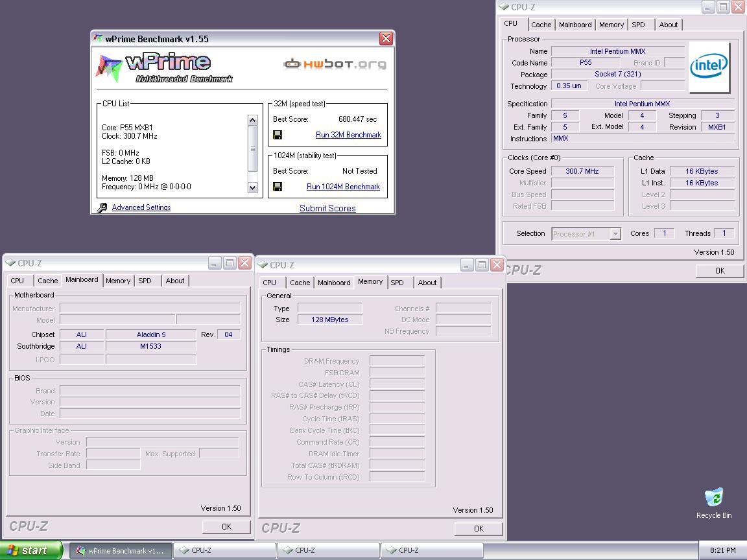The image size is (747, 560).
Task: Click the Code Name P55 field
Action: 586,63
